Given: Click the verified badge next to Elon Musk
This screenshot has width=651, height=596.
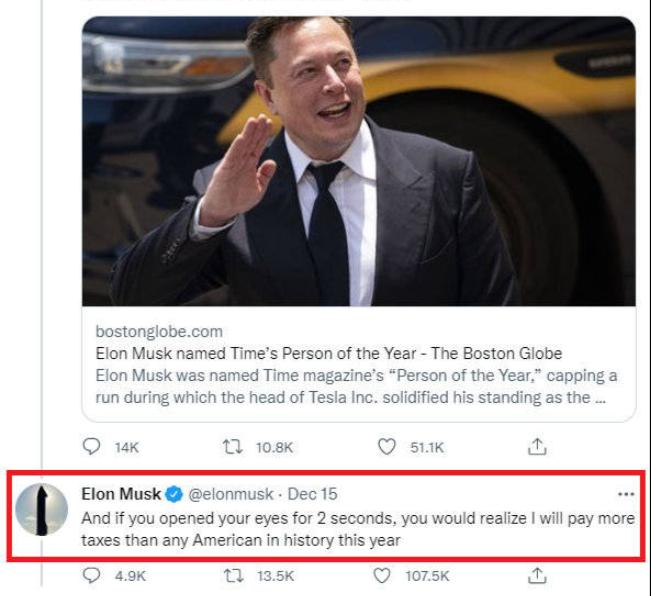Looking at the screenshot, I should 174,494.
